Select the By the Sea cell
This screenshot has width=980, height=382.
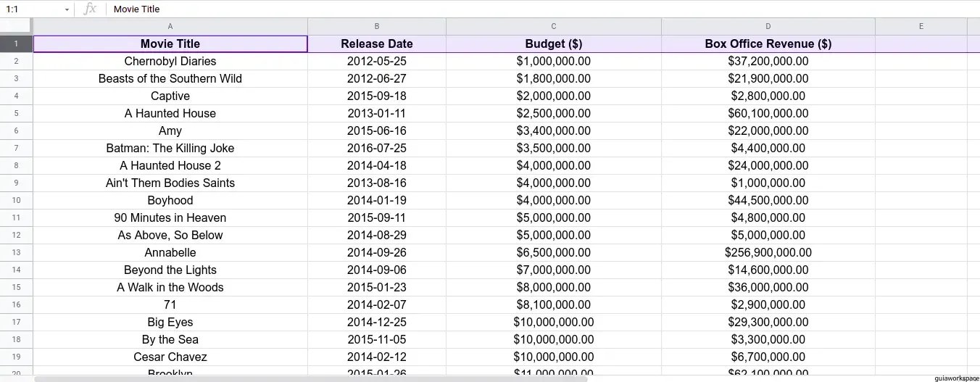pyautogui.click(x=170, y=339)
